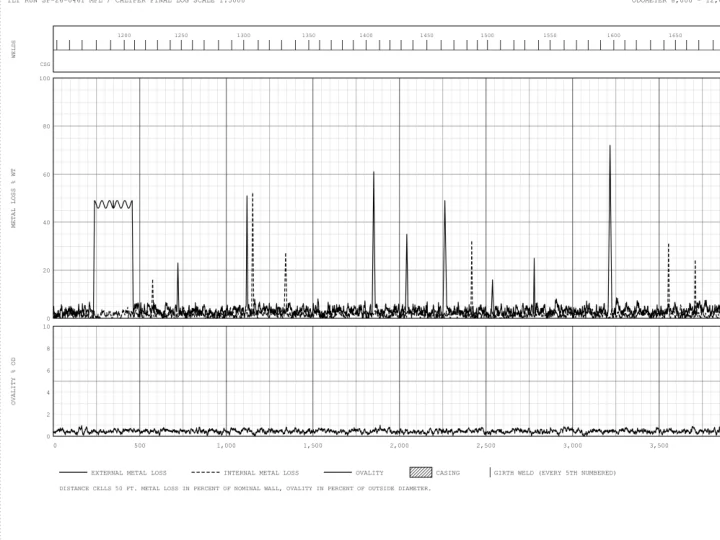Click the INTERNAL METAL LOSS legend label
Viewport: 720px width, 540px height.
(261, 472)
